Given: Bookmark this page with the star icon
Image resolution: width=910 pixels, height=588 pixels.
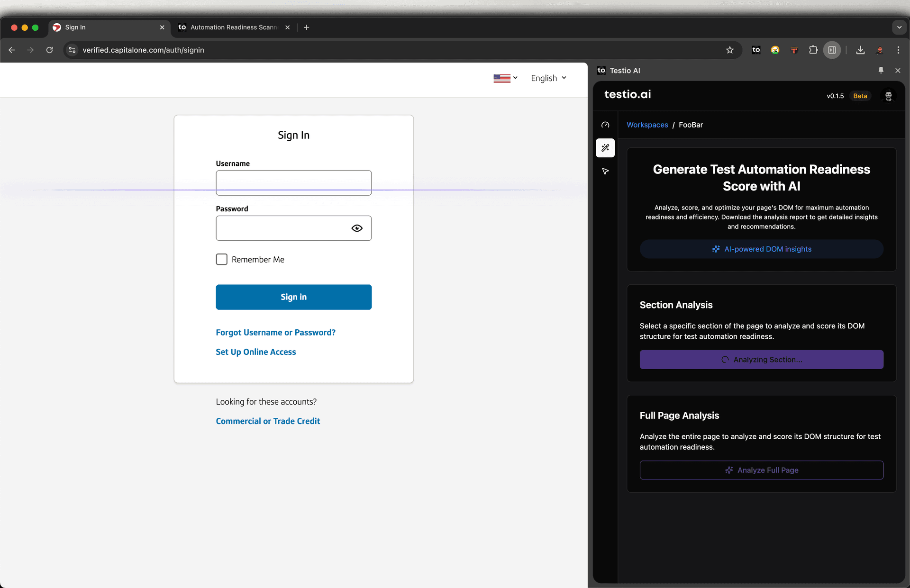Looking at the screenshot, I should [x=730, y=50].
